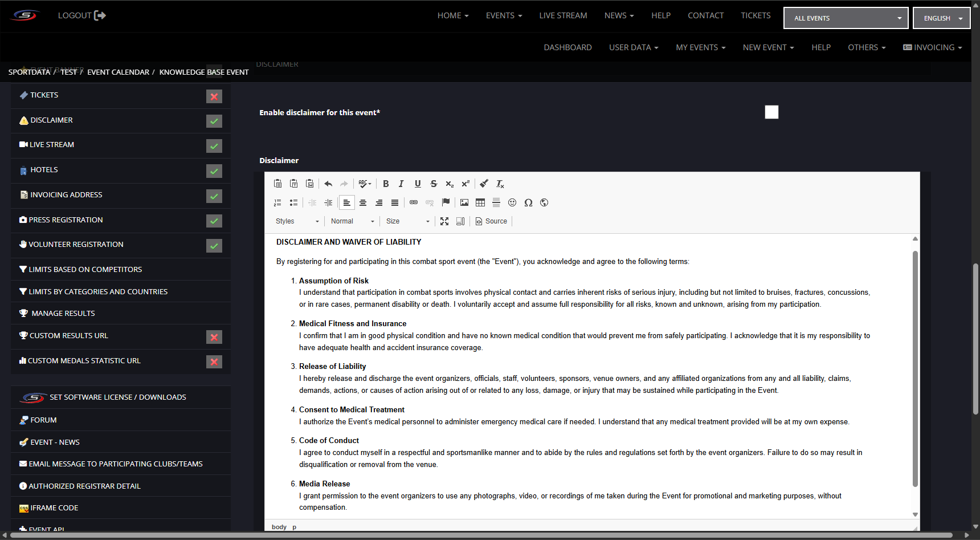Toggle green check next to Press Registration

[x=214, y=221]
